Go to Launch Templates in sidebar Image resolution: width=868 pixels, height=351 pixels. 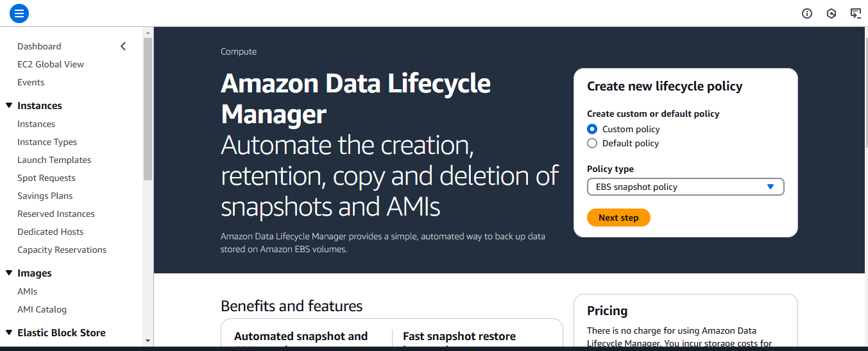pyautogui.click(x=55, y=160)
